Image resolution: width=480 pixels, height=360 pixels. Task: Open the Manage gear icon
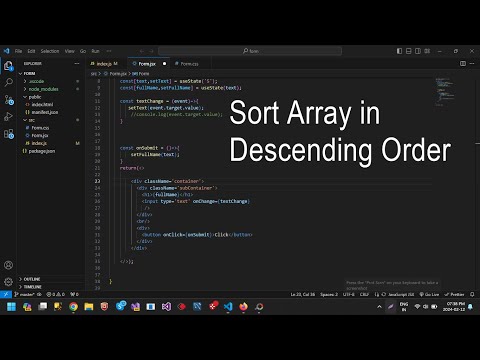8,282
